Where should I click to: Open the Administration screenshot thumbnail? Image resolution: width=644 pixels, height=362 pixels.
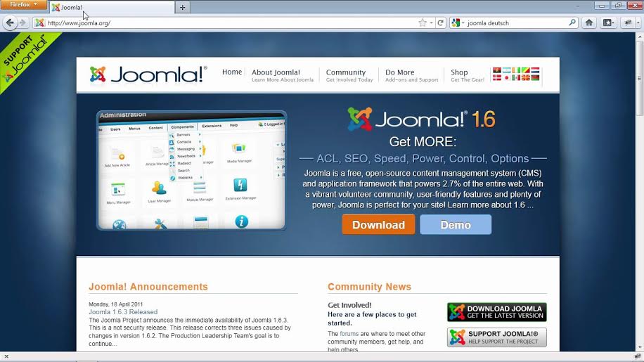[x=191, y=170]
